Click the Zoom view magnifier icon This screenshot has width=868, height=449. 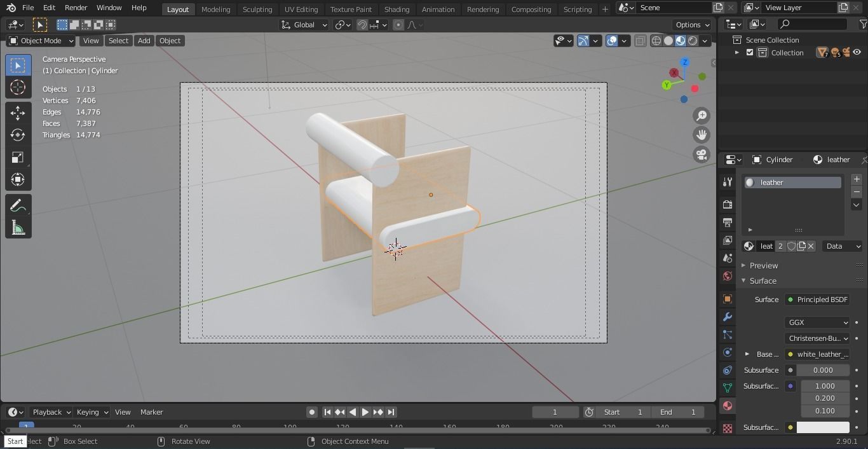coord(702,116)
